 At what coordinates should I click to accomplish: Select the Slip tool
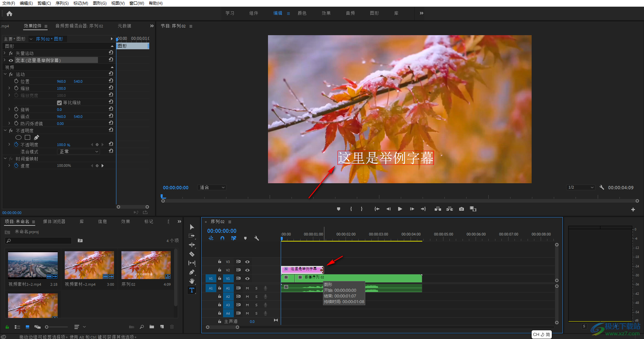tap(192, 263)
